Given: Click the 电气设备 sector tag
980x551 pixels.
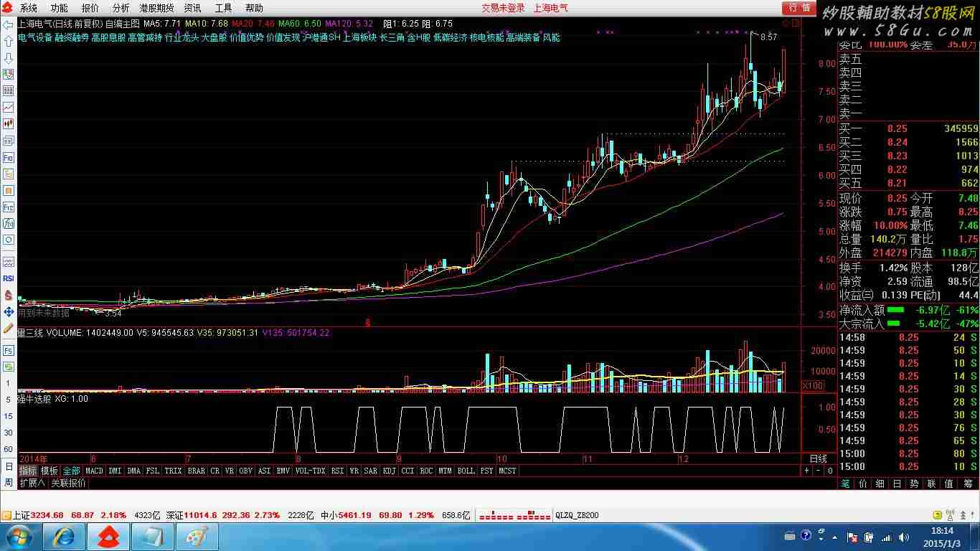Looking at the screenshot, I should pos(35,37).
